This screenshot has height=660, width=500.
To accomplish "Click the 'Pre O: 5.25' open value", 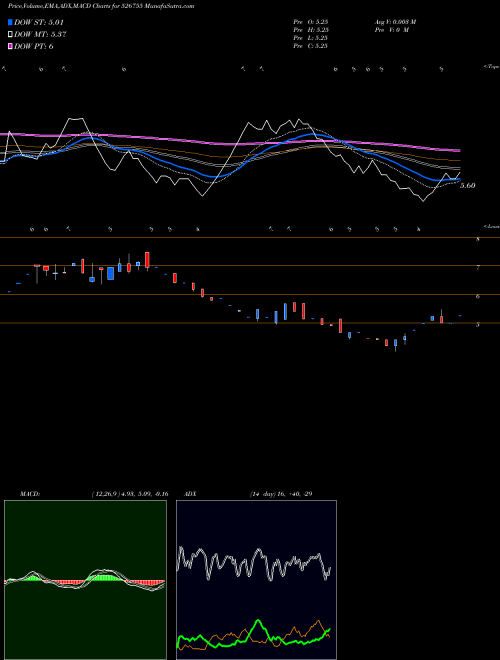I will [311, 22].
